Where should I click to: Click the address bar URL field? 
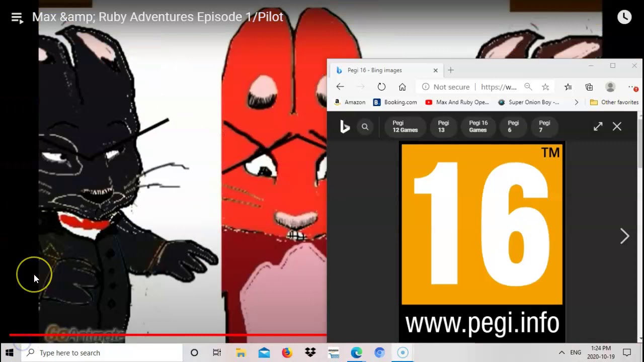[x=499, y=87]
